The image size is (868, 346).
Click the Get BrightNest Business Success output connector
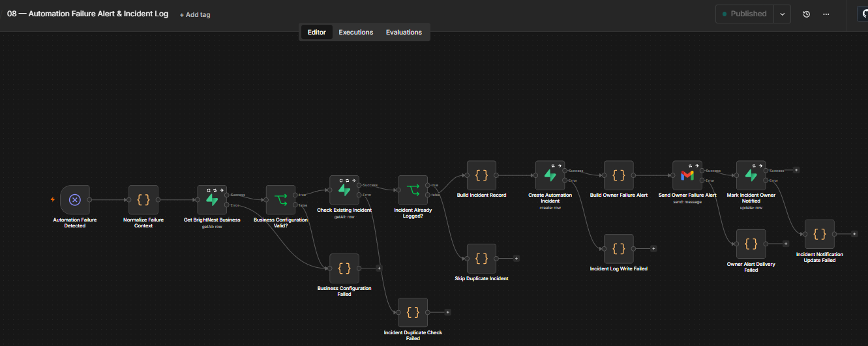(x=227, y=195)
